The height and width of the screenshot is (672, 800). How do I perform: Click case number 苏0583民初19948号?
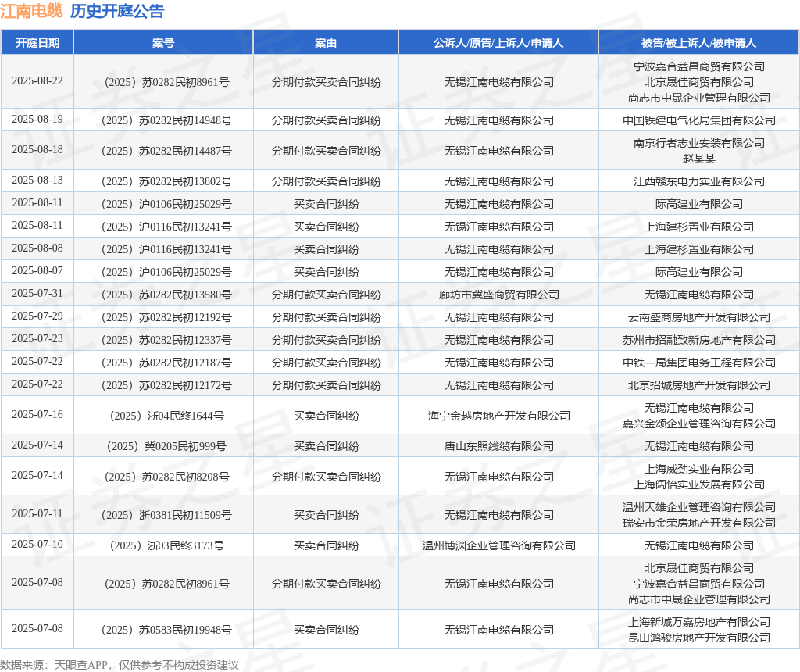pyautogui.click(x=166, y=630)
